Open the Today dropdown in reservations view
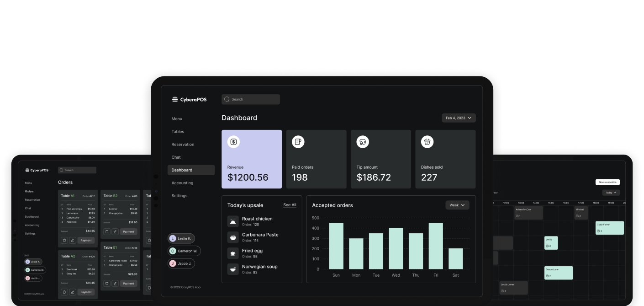Screen dimensions: 644x306 [611, 193]
